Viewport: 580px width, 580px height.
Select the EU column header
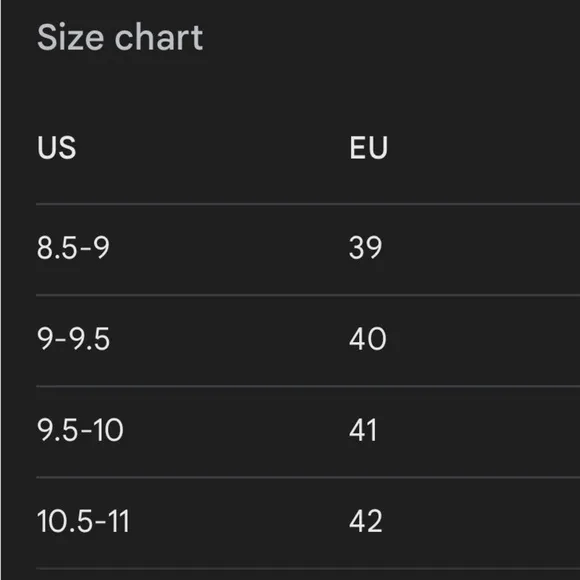click(x=369, y=148)
